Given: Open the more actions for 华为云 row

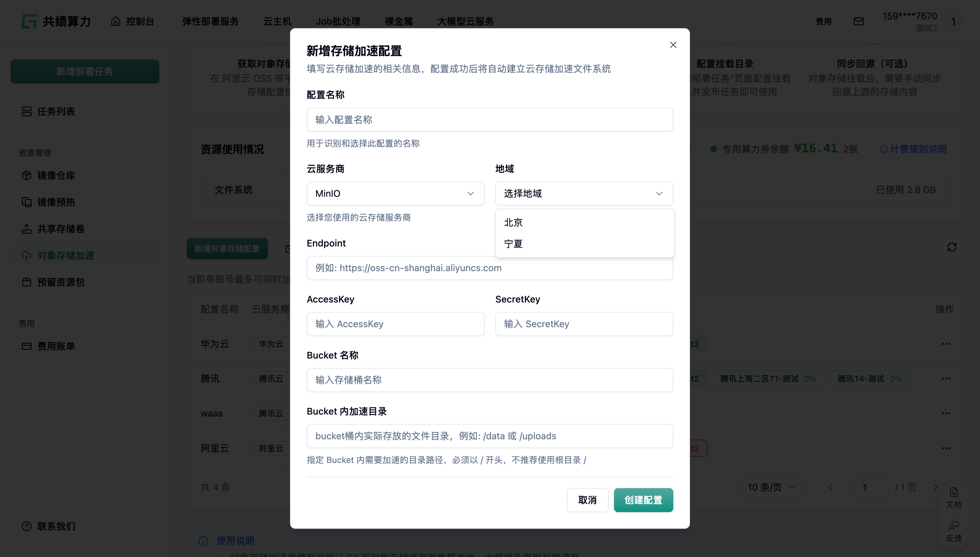Looking at the screenshot, I should tap(946, 344).
